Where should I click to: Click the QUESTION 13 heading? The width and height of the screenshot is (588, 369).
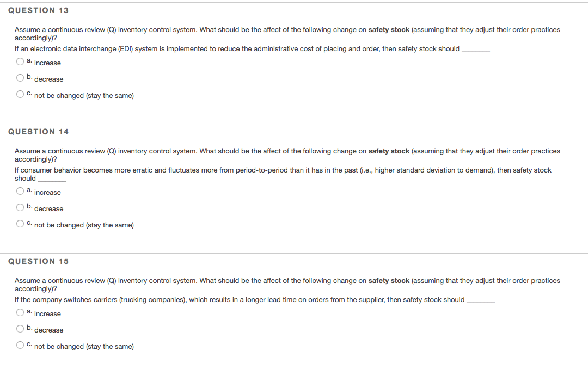click(x=38, y=10)
